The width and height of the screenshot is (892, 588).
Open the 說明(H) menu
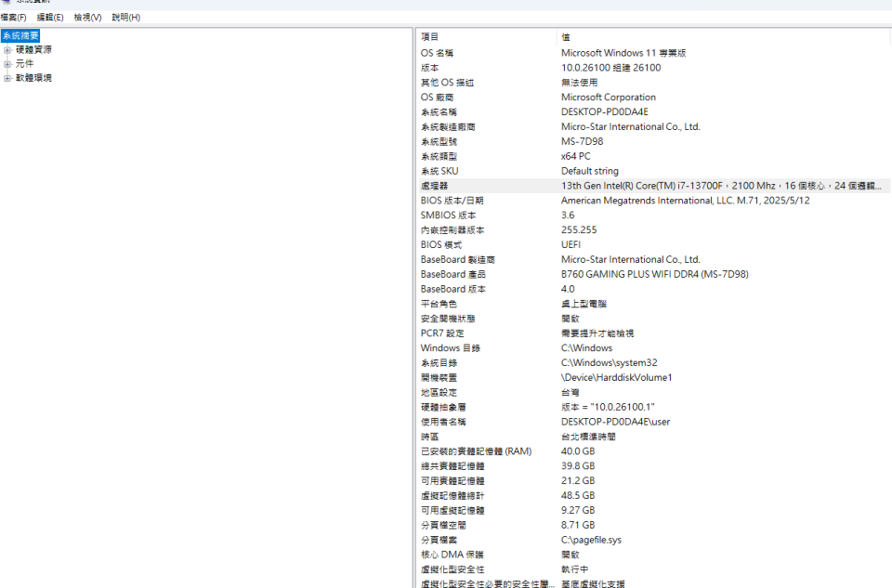tap(125, 18)
